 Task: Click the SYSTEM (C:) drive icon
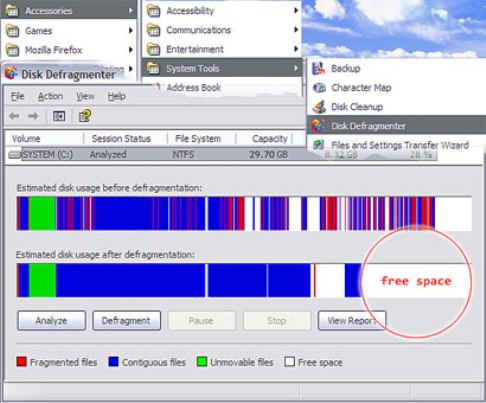14,155
